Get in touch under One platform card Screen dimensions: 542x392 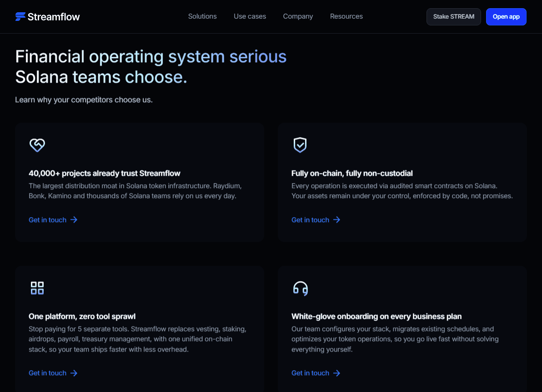pos(53,373)
